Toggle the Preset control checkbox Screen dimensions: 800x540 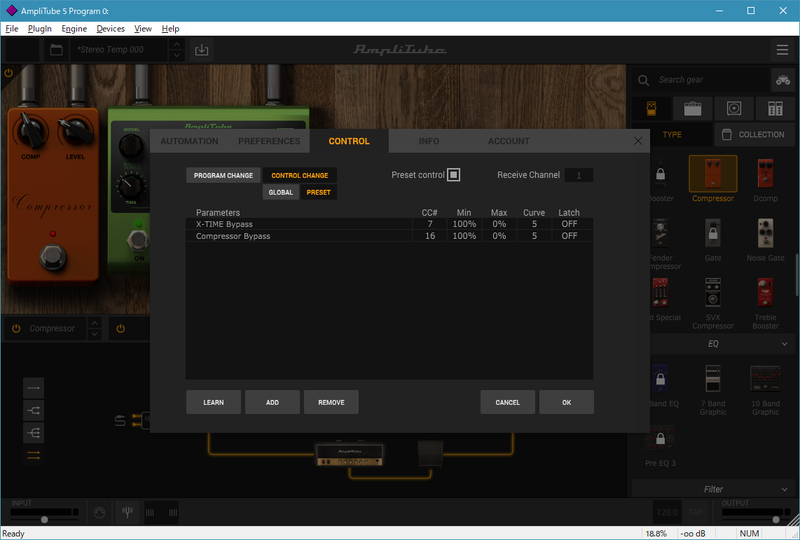454,175
